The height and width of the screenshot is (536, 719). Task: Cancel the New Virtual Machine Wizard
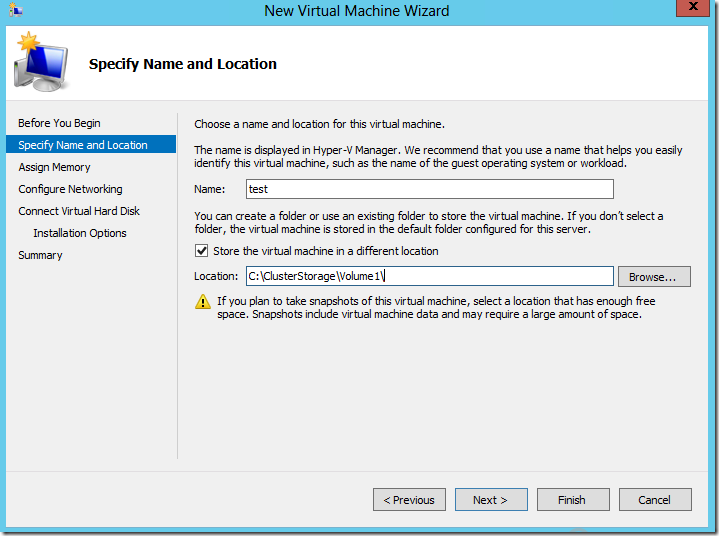pos(655,499)
